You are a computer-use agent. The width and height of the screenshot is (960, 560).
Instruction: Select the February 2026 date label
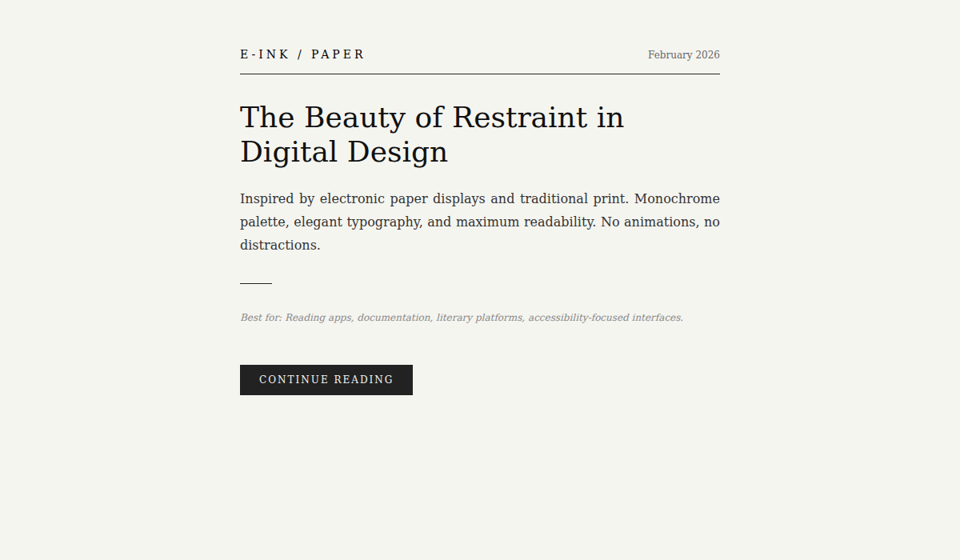point(683,54)
